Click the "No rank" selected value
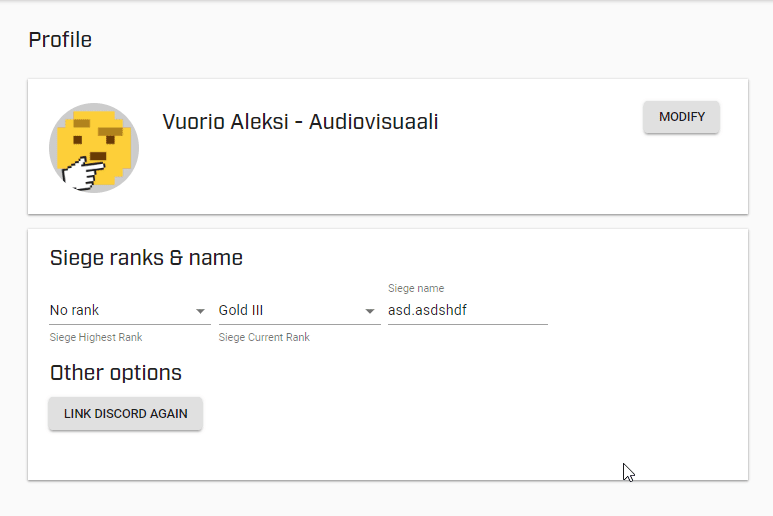This screenshot has height=516, width=773. tap(75, 310)
